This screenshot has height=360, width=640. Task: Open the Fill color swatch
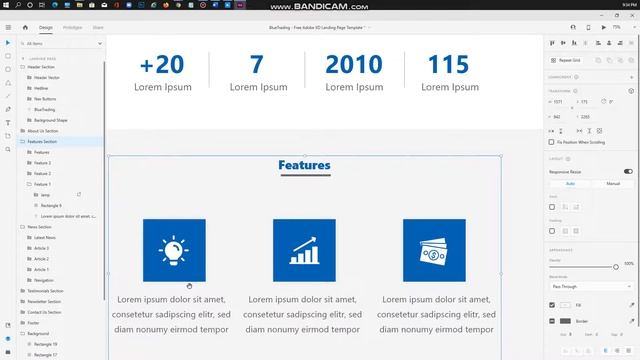(565, 305)
